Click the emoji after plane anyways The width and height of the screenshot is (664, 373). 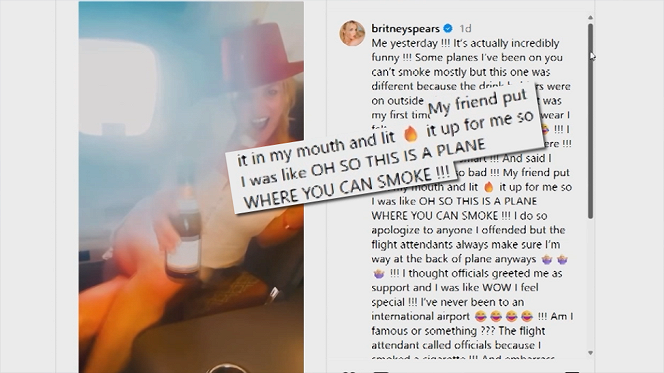[x=547, y=259]
